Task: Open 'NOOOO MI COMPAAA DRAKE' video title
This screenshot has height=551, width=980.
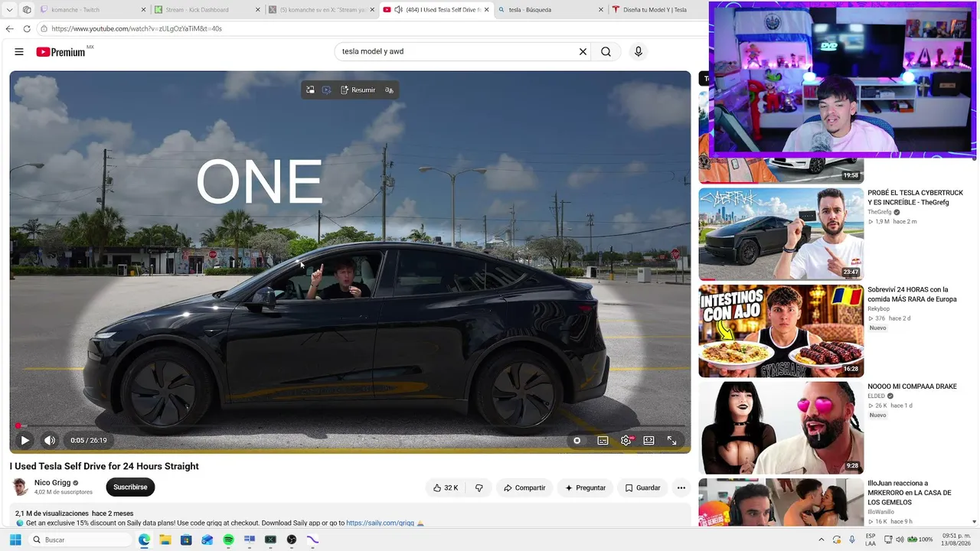Action: pyautogui.click(x=912, y=386)
